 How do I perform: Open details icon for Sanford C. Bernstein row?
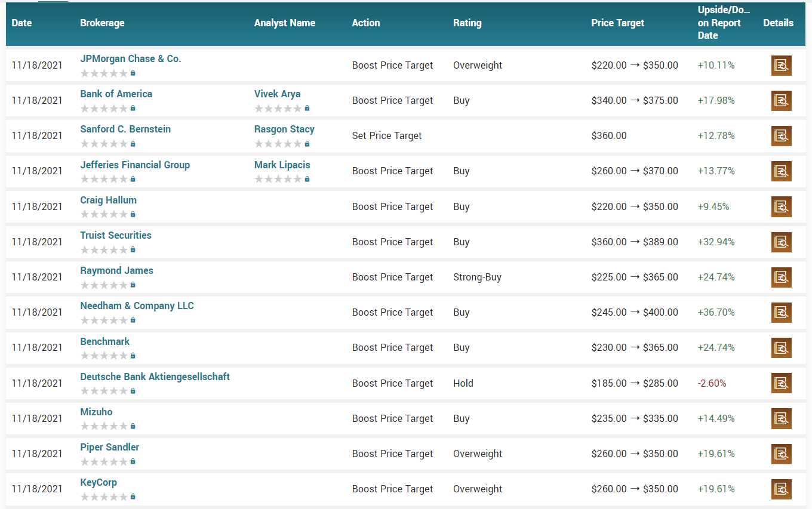point(781,135)
